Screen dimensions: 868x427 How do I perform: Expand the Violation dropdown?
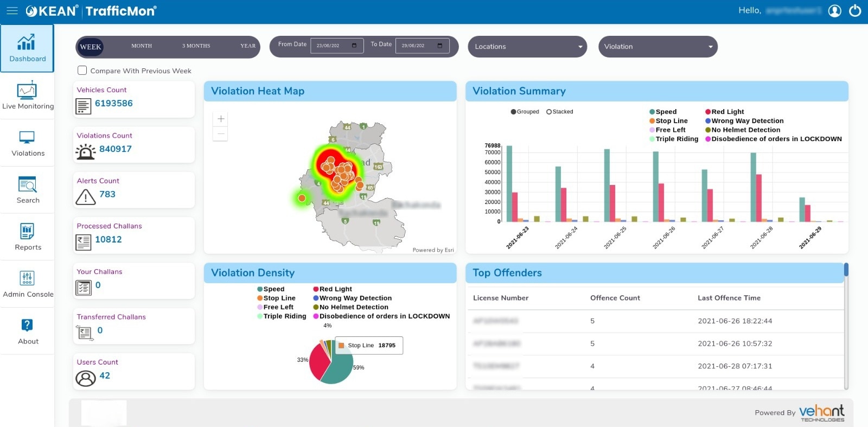pyautogui.click(x=658, y=47)
